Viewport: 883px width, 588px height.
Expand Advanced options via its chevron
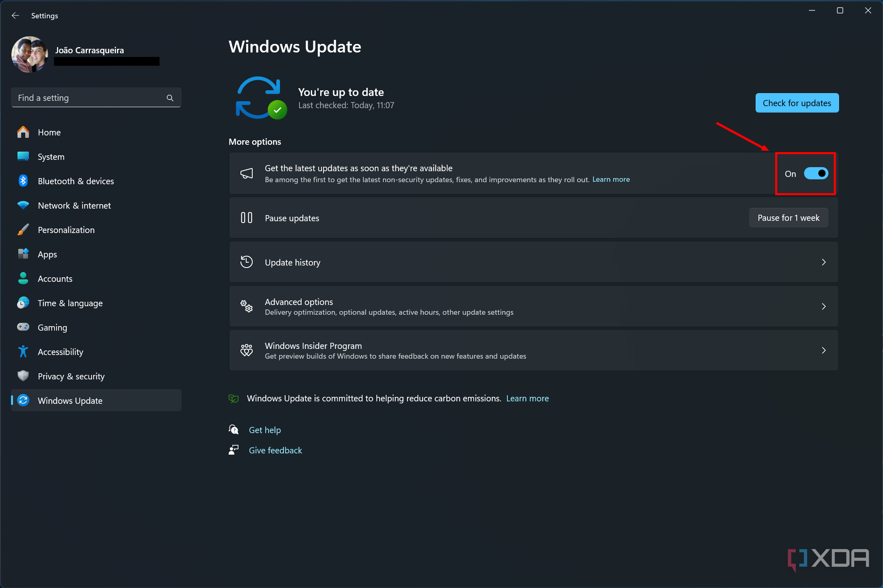point(824,306)
